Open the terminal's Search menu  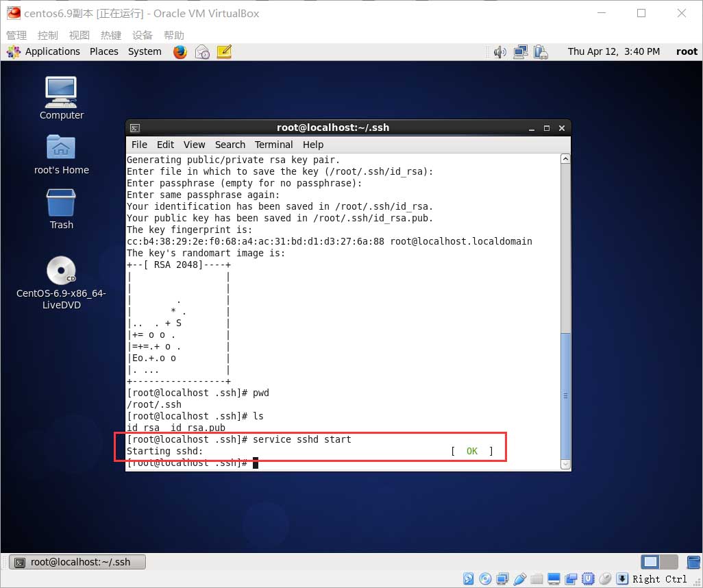(230, 145)
